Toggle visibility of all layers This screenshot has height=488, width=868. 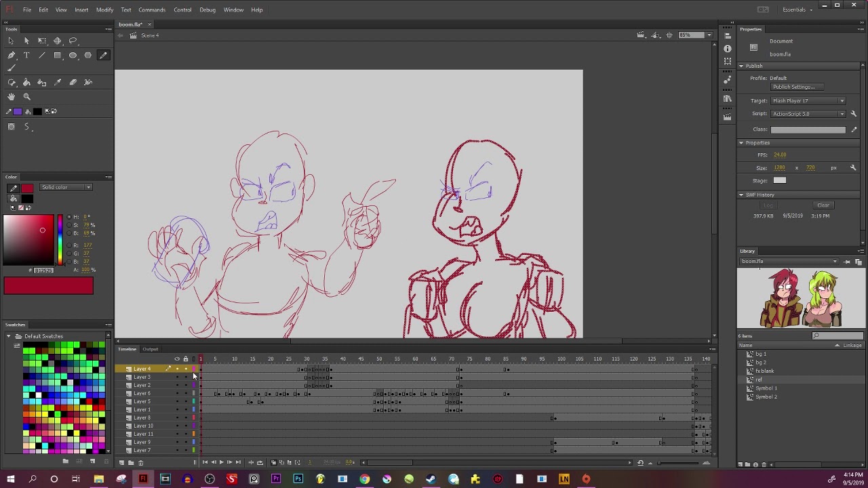(177, 359)
